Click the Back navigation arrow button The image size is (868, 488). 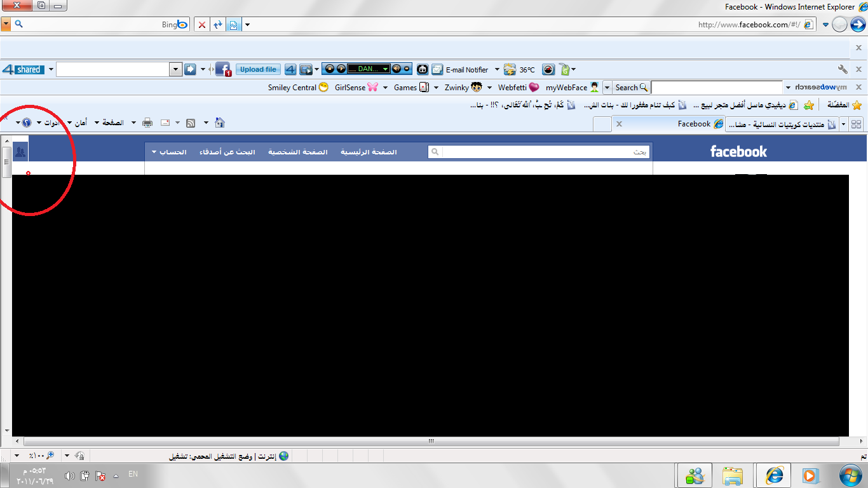[x=857, y=25]
